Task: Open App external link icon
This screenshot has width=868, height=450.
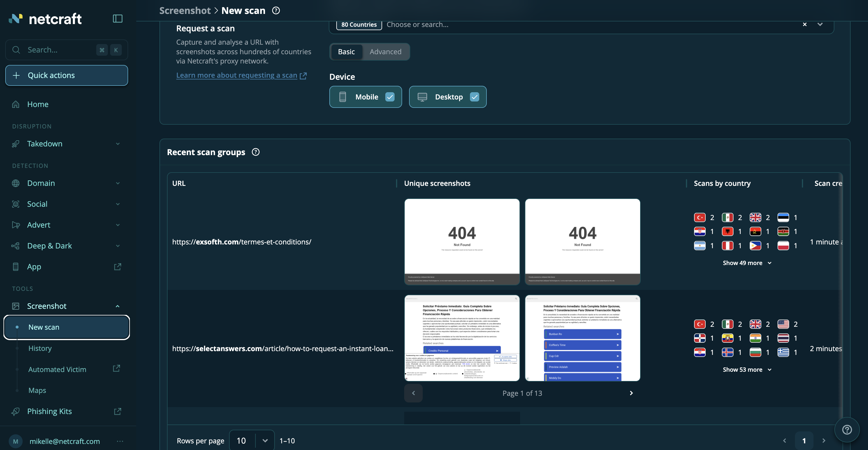Action: [117, 267]
